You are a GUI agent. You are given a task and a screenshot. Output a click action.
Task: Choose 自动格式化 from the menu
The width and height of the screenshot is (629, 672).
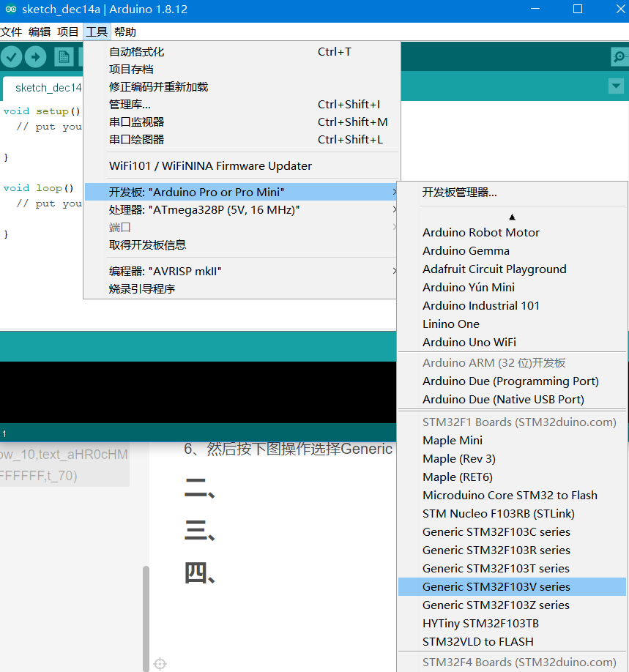[242, 52]
